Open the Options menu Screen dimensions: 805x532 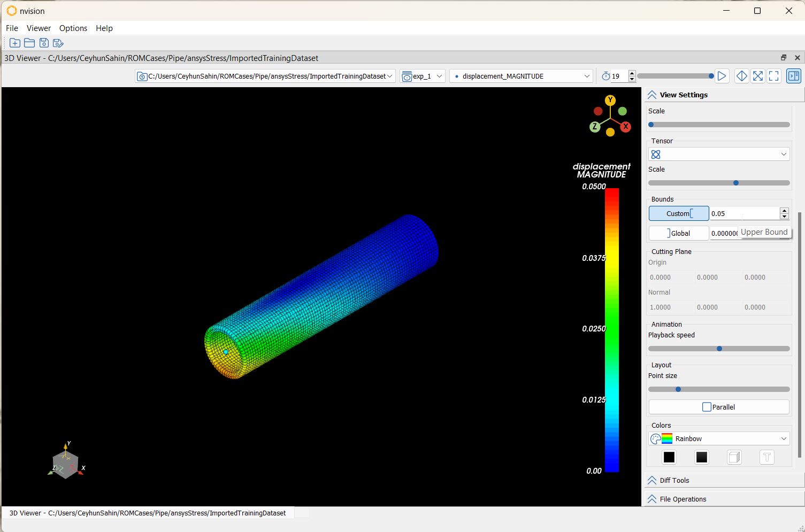[73, 28]
